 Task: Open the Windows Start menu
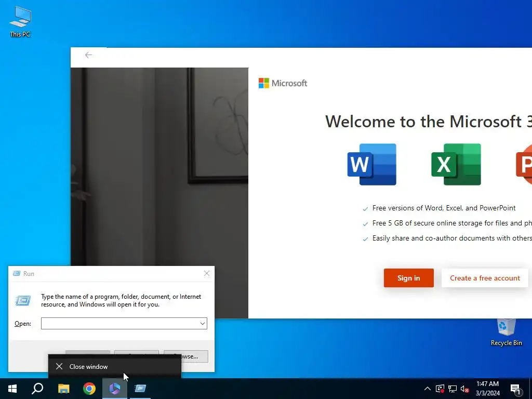point(12,389)
